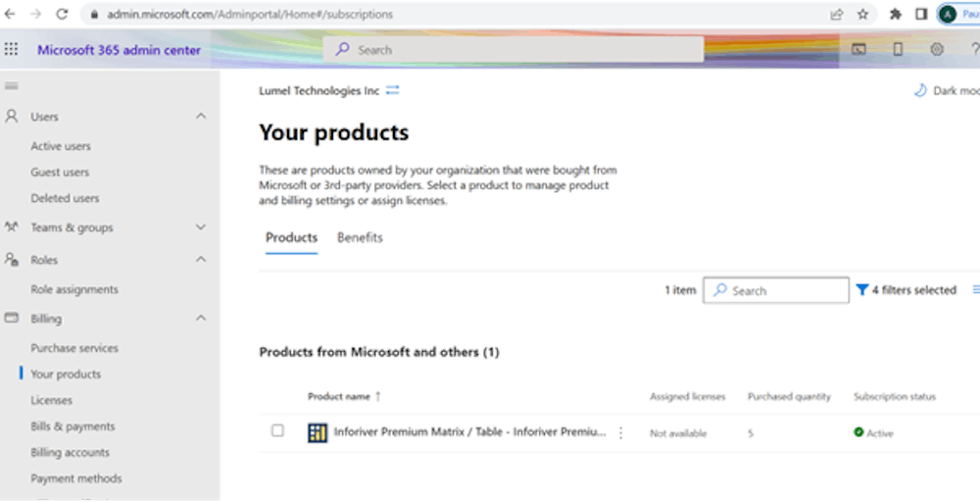Click the Teams & groups icon in sidebar
The width and height of the screenshot is (980, 502).
(x=11, y=226)
